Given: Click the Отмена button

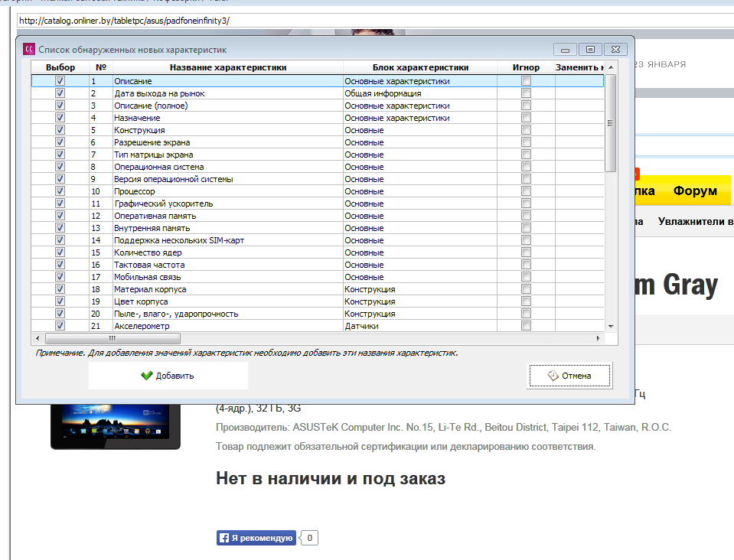Looking at the screenshot, I should point(569,376).
